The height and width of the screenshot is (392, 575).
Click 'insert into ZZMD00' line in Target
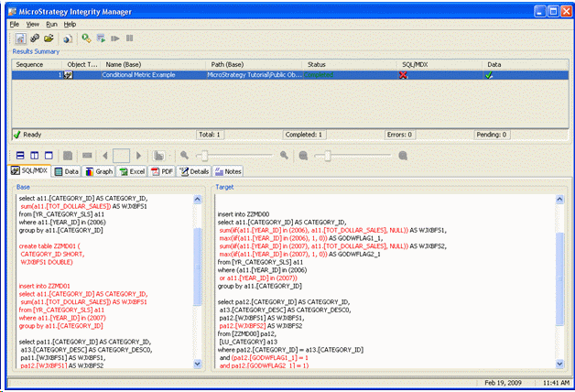[x=244, y=214]
